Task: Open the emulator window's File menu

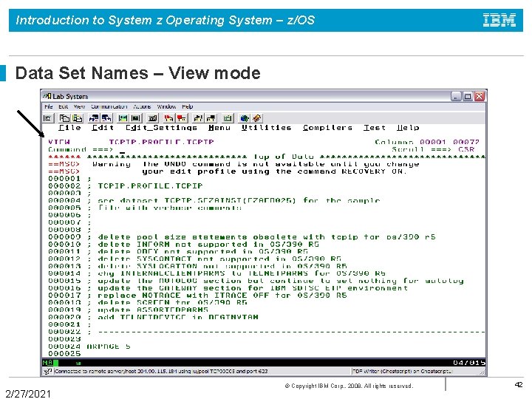Action: pos(49,106)
